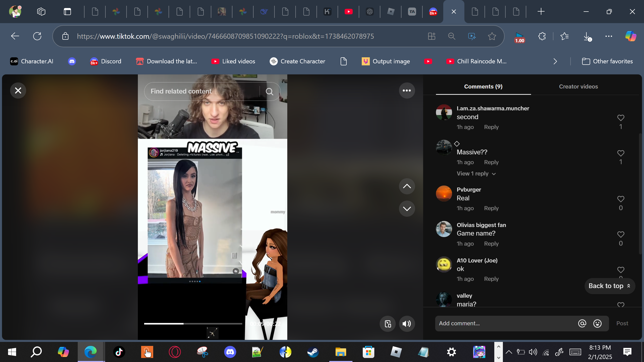Expand the bookmarks bar overflow chevron
Screen dimensions: 644x362
[555, 61]
